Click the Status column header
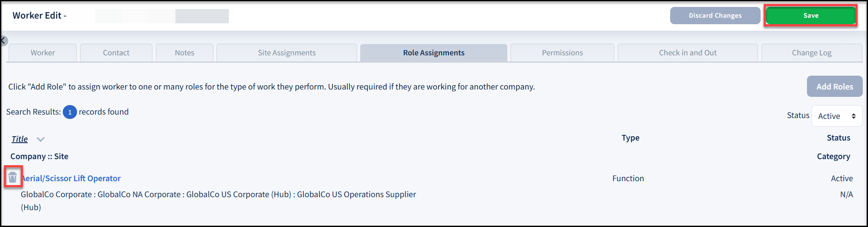The height and width of the screenshot is (227, 868). 838,138
